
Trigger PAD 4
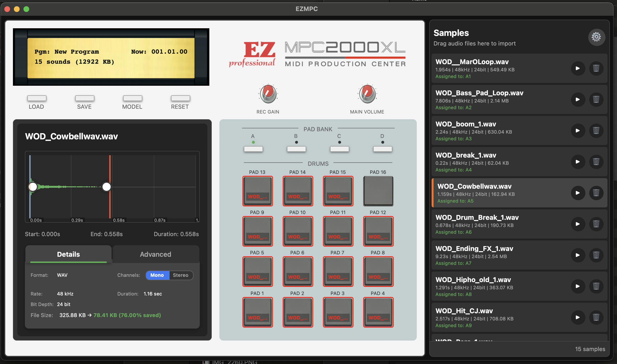[x=378, y=312]
